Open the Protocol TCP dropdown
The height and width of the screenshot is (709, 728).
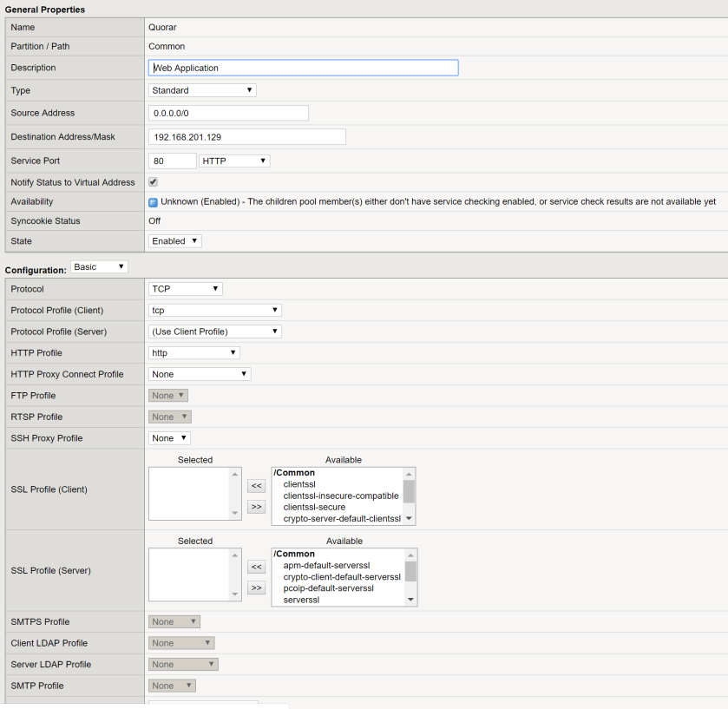pyautogui.click(x=186, y=289)
